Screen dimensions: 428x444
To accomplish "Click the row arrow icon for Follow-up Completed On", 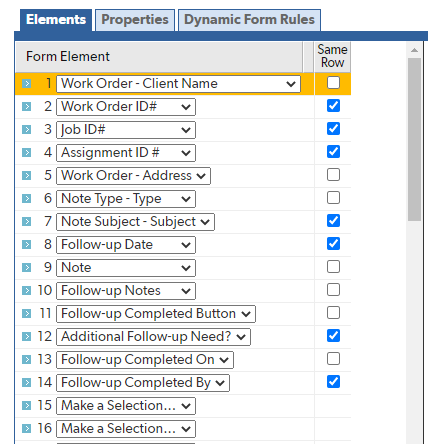I will pos(26,360).
